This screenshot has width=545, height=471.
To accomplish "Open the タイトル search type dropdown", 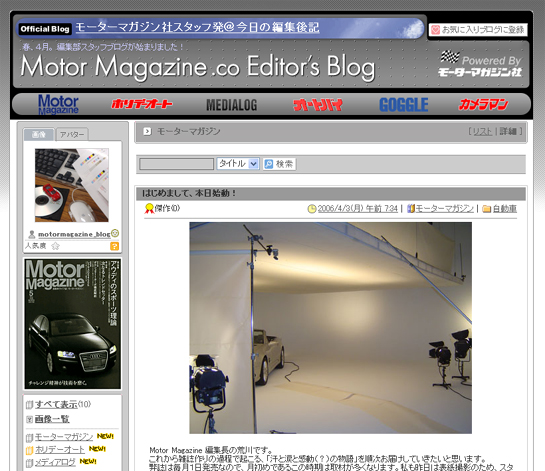I will 238,163.
